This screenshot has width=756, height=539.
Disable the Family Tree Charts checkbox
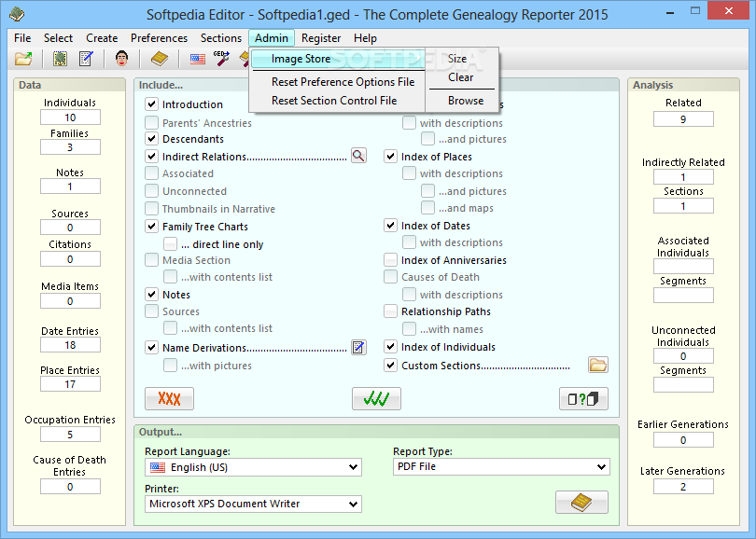[x=152, y=227]
